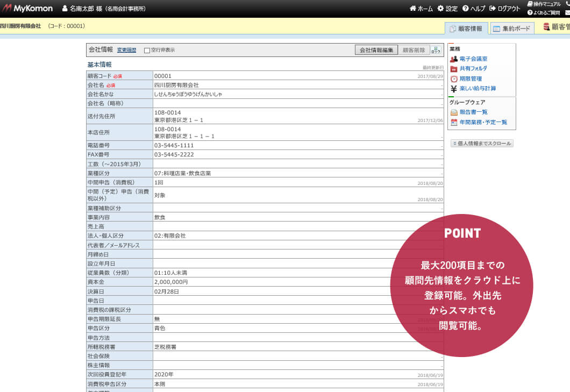Screen dimensions: 570x392
Task: Toggle the 空行非表示 checkbox
Action: [147, 51]
